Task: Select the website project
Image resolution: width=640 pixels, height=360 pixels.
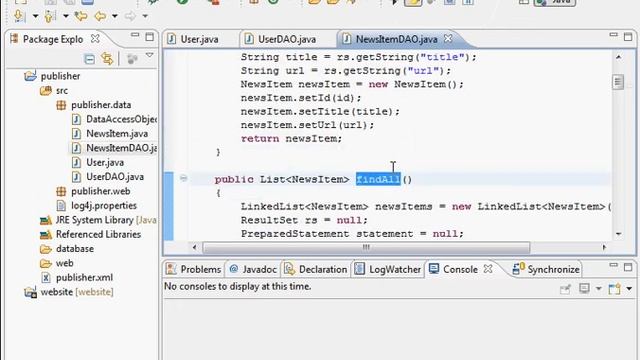Action: [x=77, y=292]
